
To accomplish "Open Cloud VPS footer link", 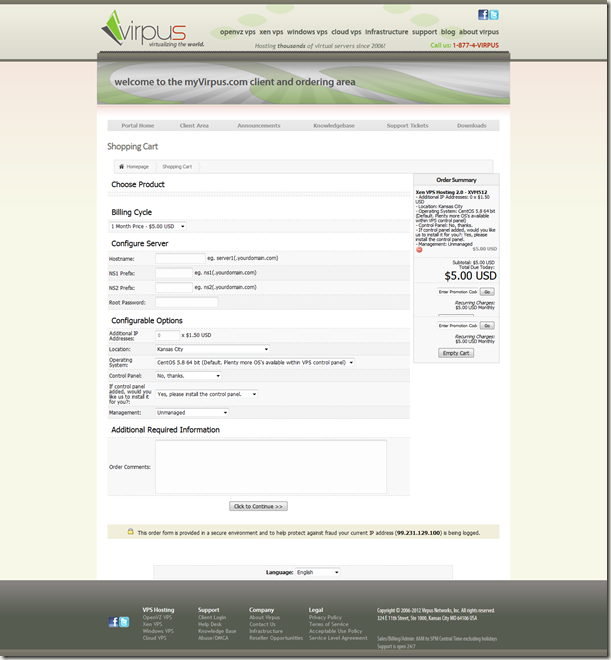I will point(154,638).
